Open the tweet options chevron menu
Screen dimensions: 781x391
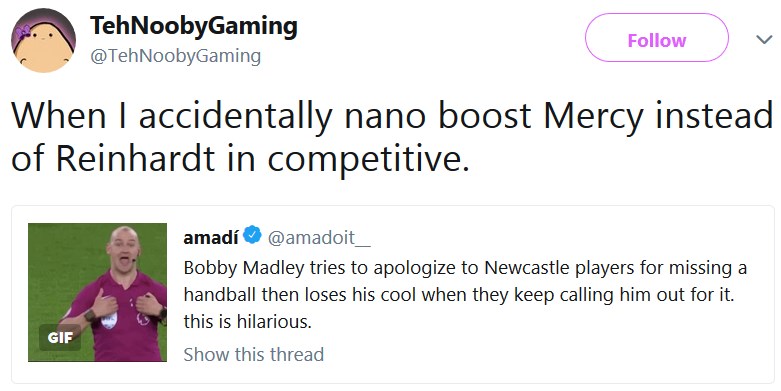(x=764, y=39)
